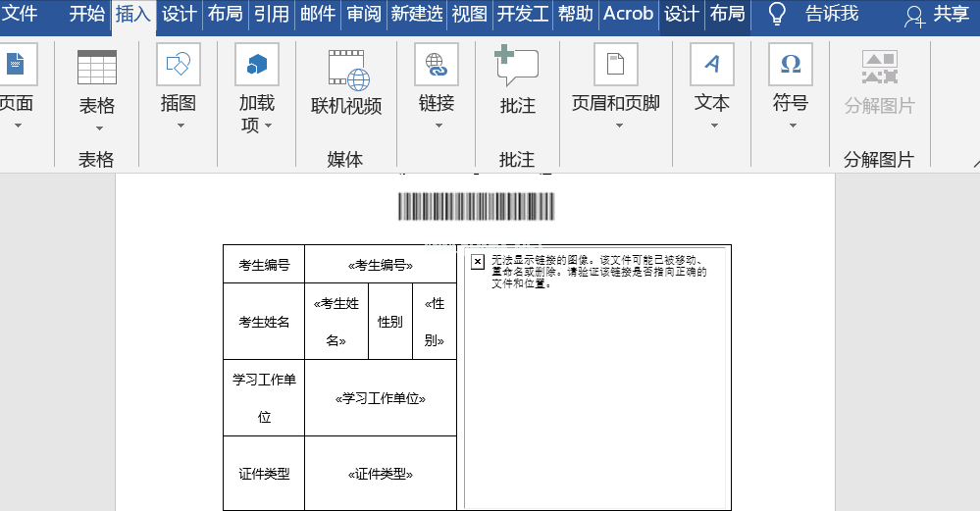Expand the Table (表格) dropdown arrow

(97, 127)
